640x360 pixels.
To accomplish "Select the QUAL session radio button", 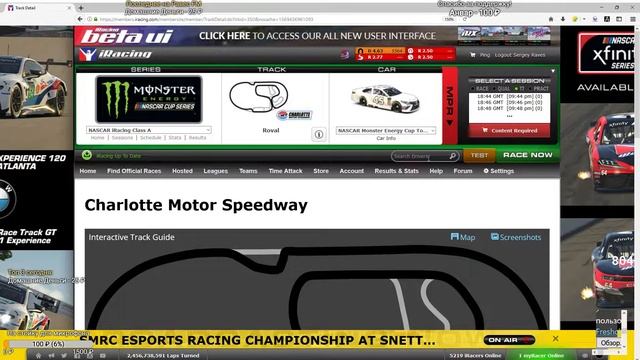I will coord(494,89).
